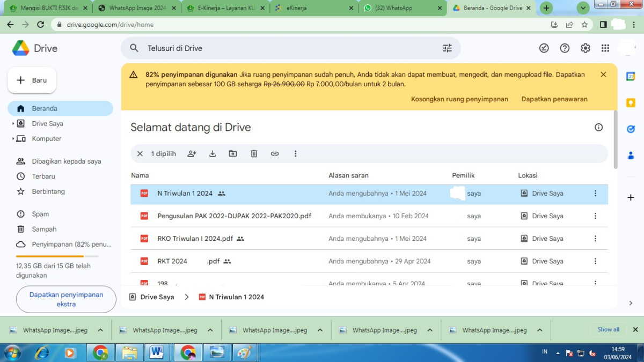Switch to the eKinerja browser tab

click(x=314, y=8)
